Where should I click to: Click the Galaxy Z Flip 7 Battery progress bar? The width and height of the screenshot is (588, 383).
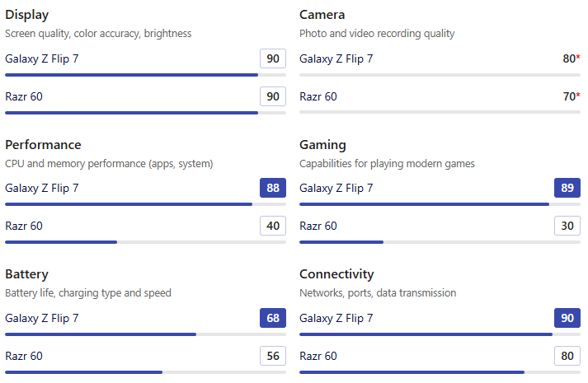tap(145, 334)
